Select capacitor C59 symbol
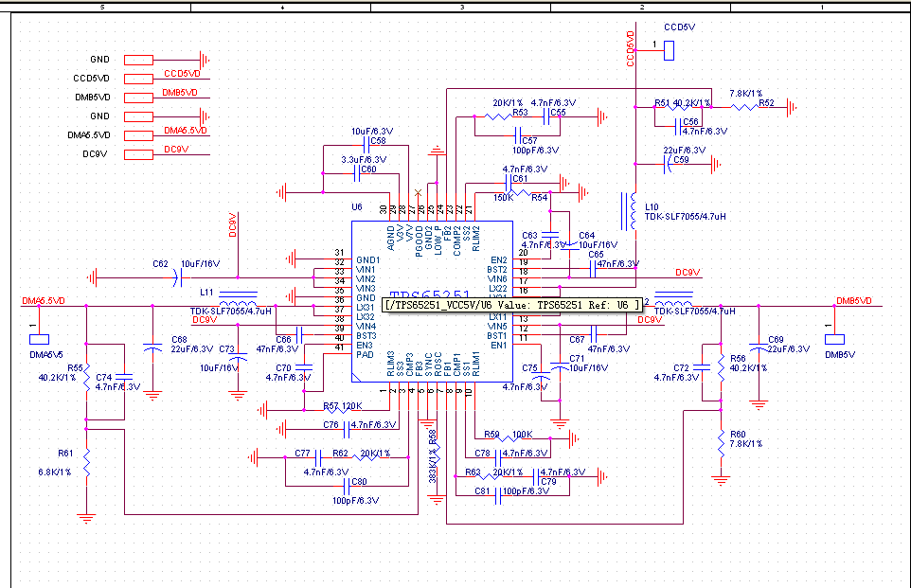Viewport: 911px width, 588px height. coord(667,165)
